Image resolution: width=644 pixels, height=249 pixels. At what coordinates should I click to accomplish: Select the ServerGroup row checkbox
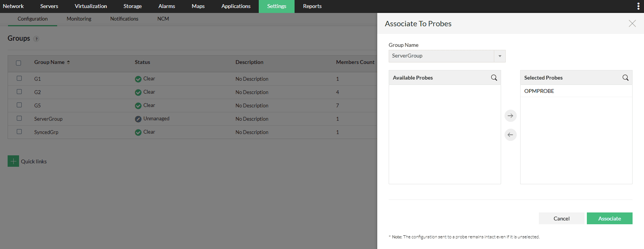click(x=19, y=118)
